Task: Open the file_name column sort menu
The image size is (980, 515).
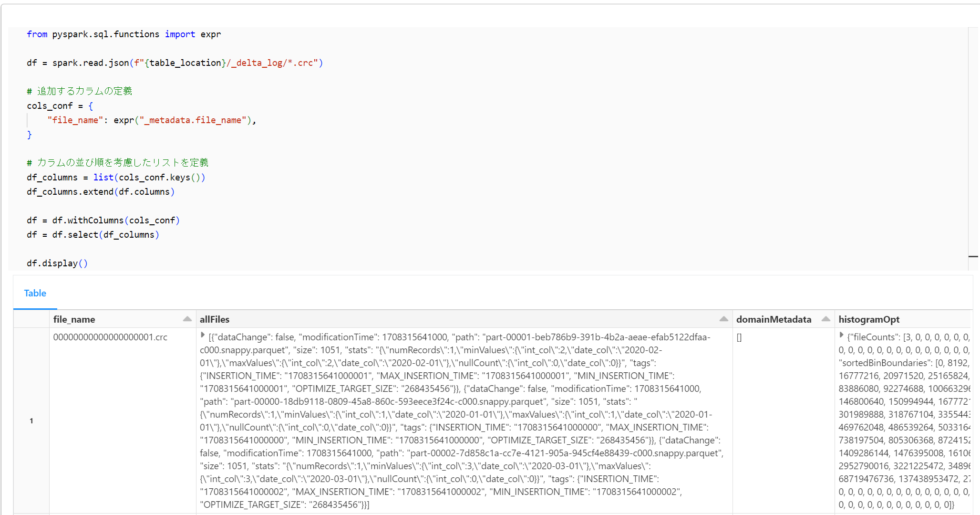Action: click(x=187, y=319)
